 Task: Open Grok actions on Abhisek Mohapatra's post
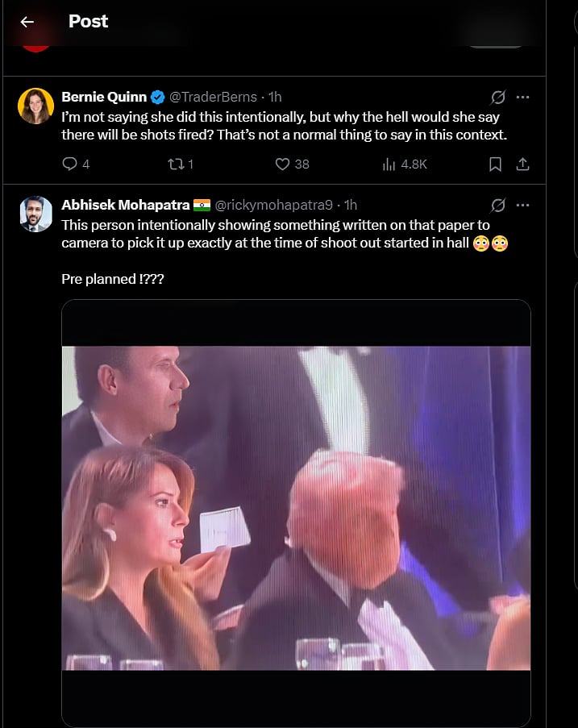[x=498, y=205]
